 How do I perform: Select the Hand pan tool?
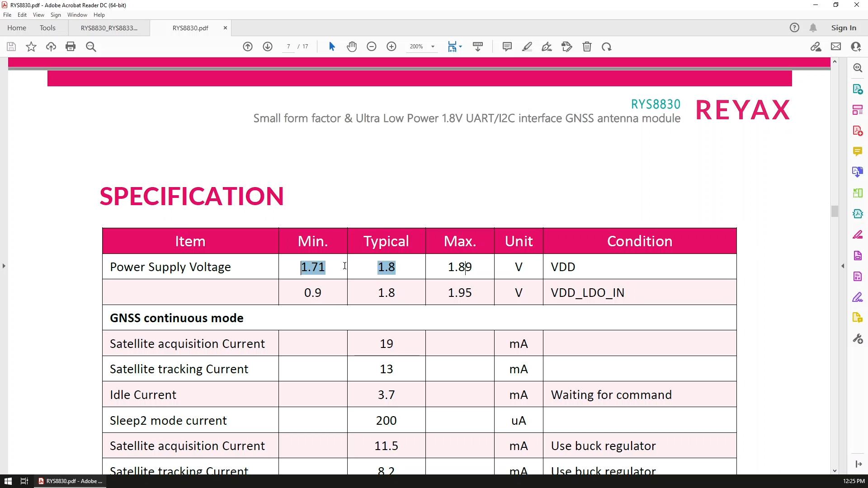point(352,47)
